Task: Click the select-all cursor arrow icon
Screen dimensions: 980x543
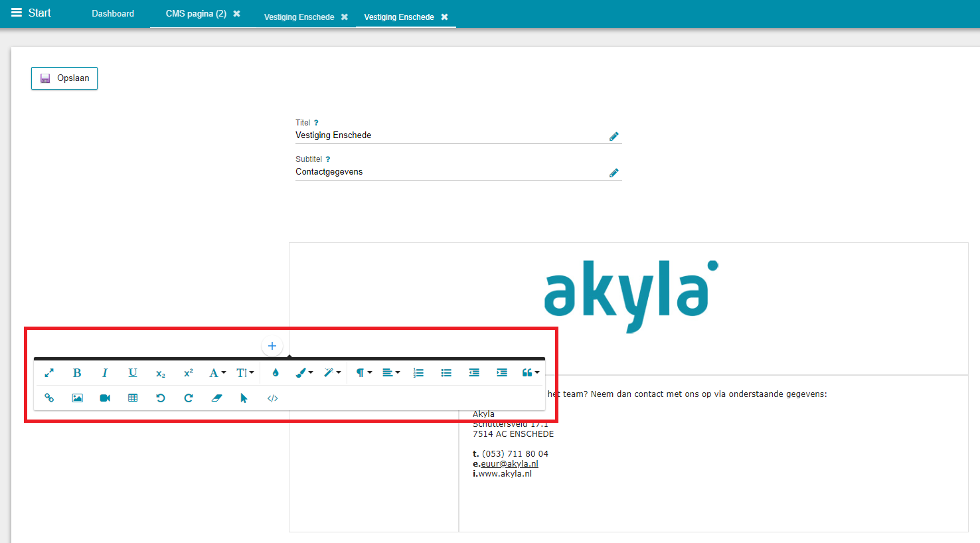Action: tap(244, 398)
